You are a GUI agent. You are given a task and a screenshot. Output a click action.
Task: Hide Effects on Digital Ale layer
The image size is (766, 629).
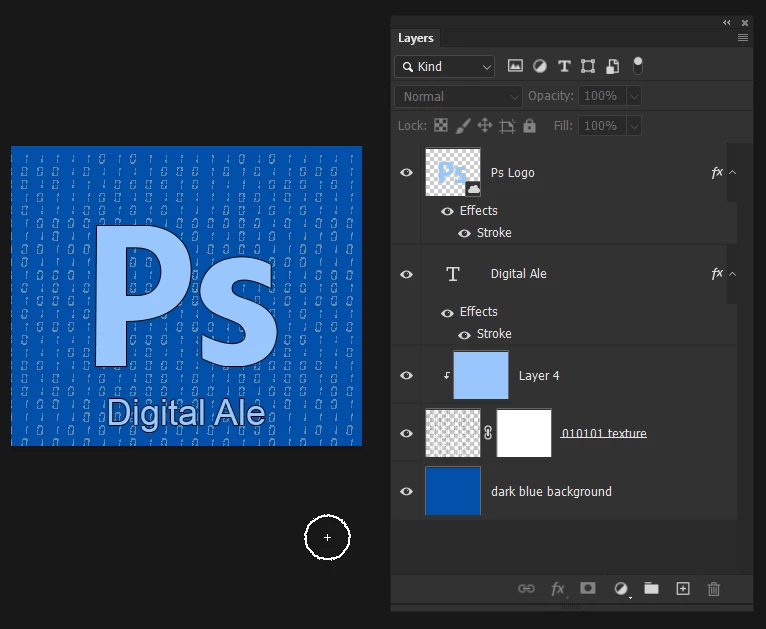pos(447,313)
